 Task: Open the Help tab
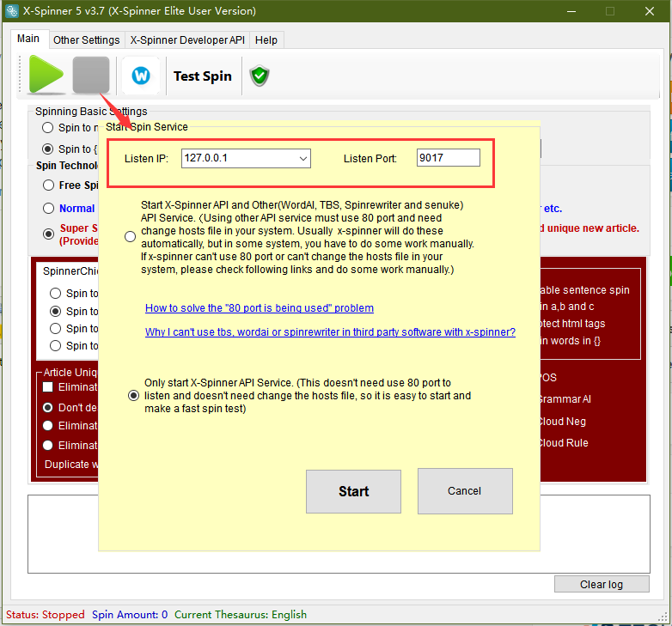(266, 40)
